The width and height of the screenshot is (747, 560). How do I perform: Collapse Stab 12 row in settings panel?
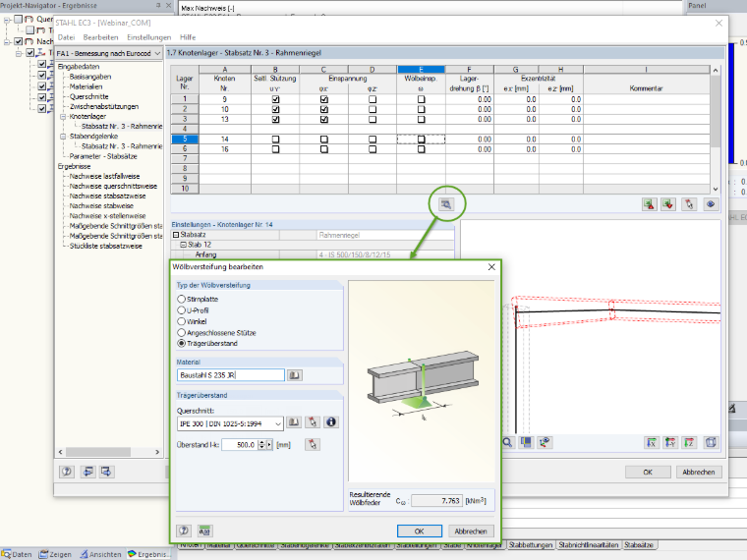click(184, 245)
